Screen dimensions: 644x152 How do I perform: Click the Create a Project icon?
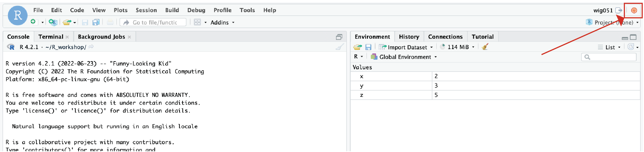[53, 22]
